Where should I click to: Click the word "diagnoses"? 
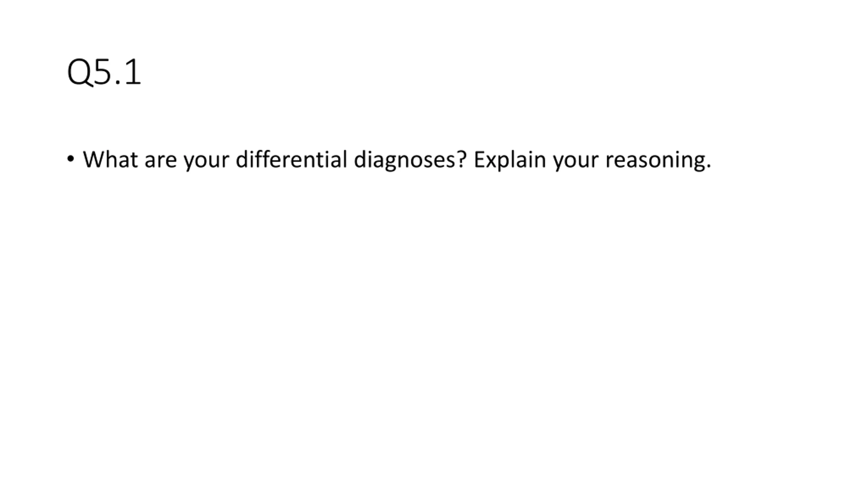[405, 160]
